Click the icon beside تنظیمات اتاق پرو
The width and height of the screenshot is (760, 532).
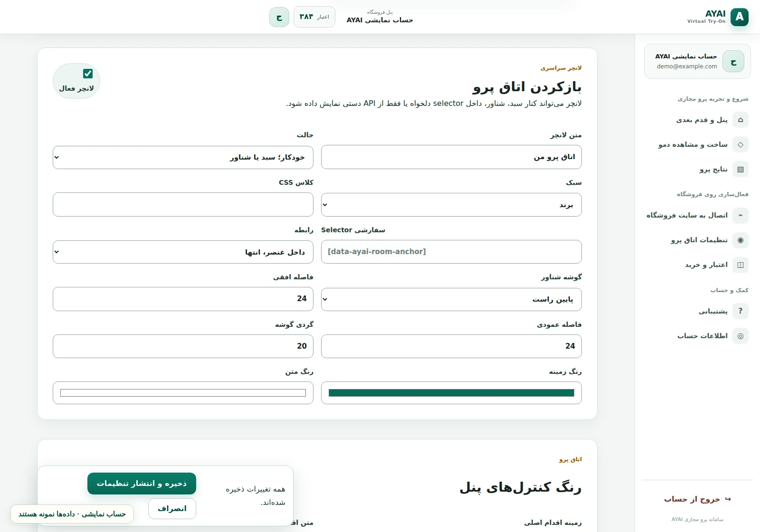(740, 240)
